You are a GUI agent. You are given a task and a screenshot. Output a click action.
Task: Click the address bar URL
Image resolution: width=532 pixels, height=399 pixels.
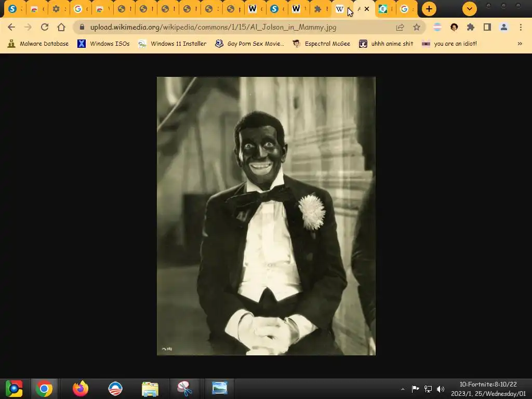[x=213, y=27]
